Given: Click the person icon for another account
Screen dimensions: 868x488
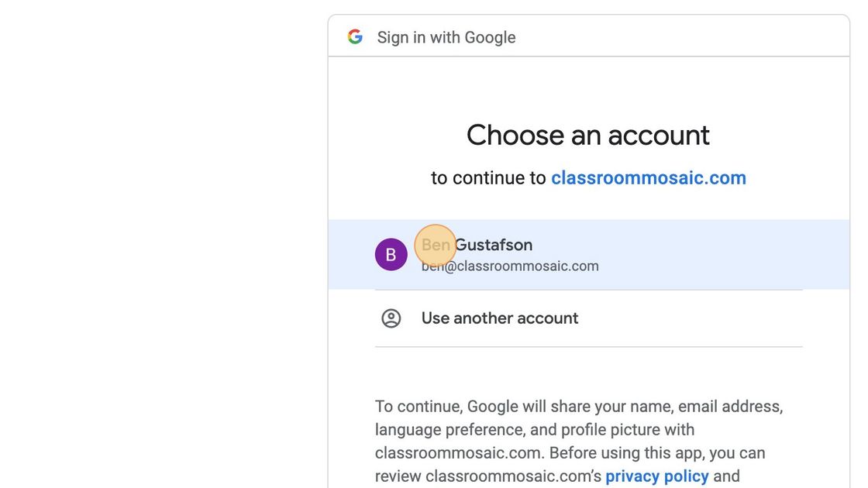Looking at the screenshot, I should click(x=391, y=318).
